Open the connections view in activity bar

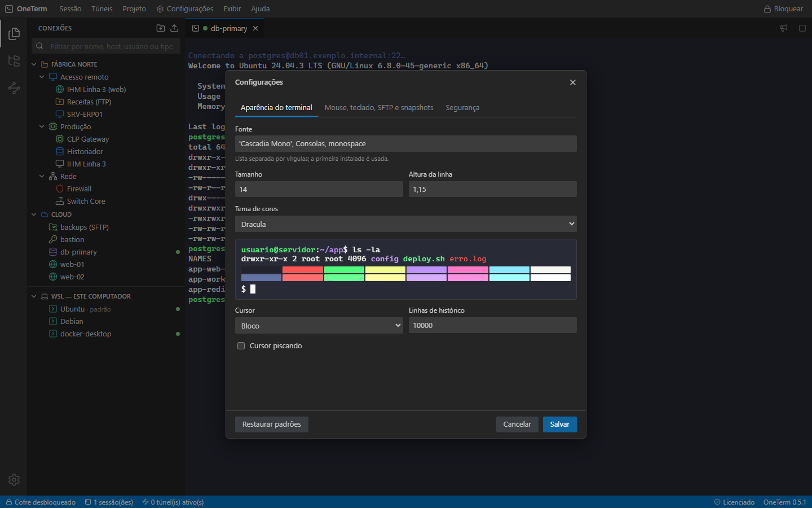(x=14, y=34)
